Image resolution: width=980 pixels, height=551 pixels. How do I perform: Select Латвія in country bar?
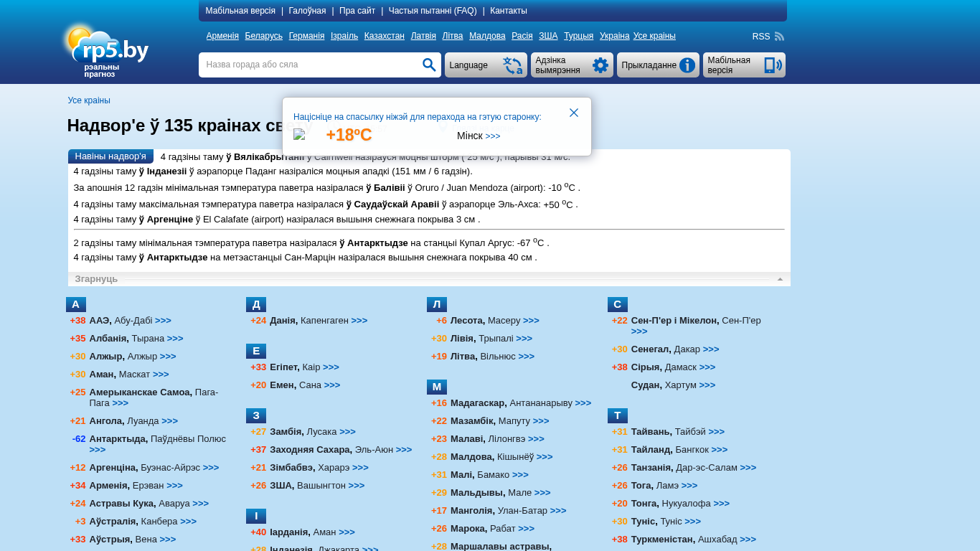click(423, 36)
